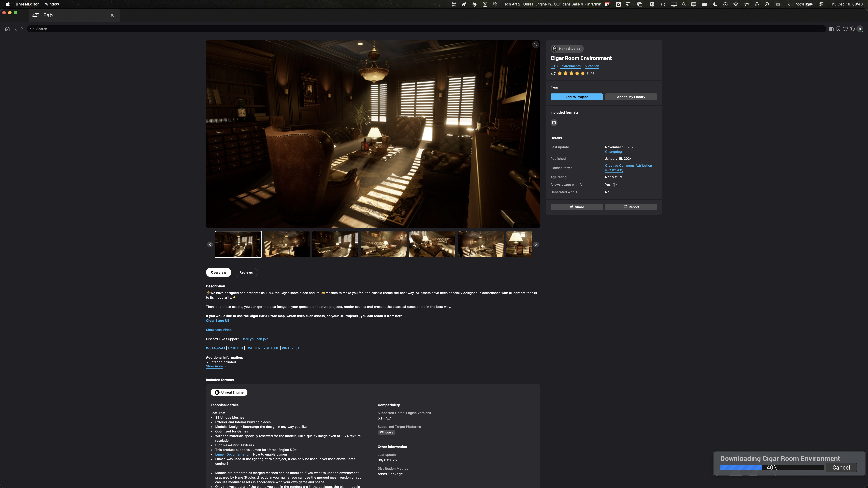The height and width of the screenshot is (488, 868).
Task: Open Spotlight search in menu bar
Action: coord(684,4)
